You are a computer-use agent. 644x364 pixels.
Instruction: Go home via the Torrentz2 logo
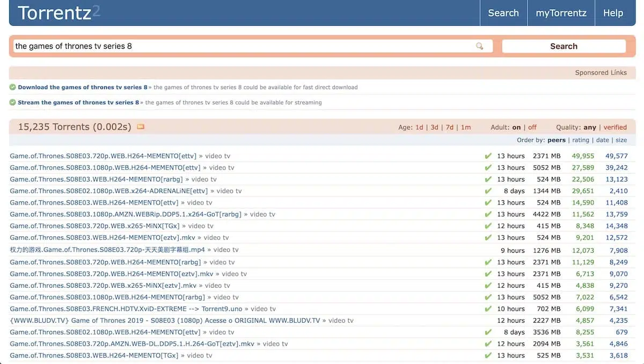point(59,12)
